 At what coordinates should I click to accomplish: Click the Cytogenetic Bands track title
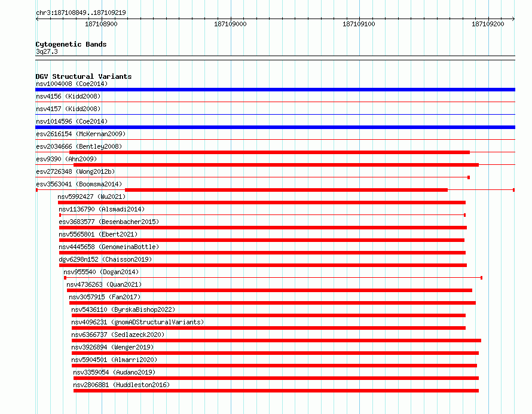pyautogui.click(x=71, y=44)
